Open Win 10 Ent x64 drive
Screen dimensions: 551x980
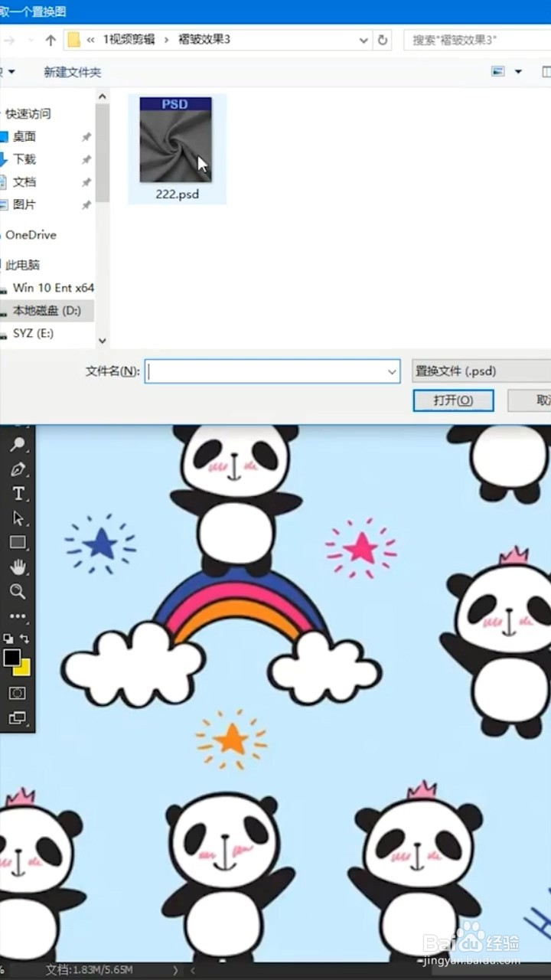point(53,288)
